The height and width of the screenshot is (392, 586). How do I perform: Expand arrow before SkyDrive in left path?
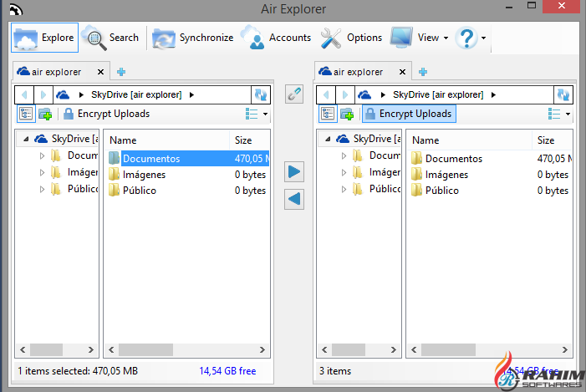point(81,95)
